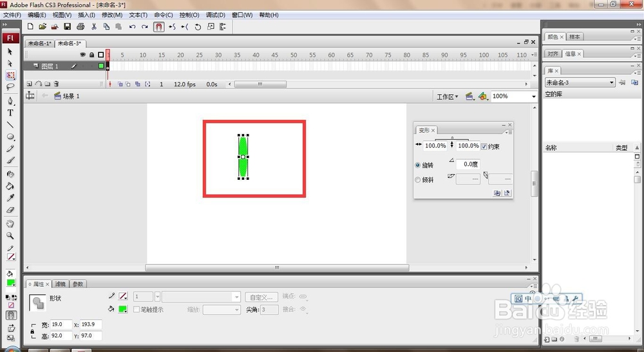Select the Line tool
This screenshot has width=644, height=352.
(10, 124)
